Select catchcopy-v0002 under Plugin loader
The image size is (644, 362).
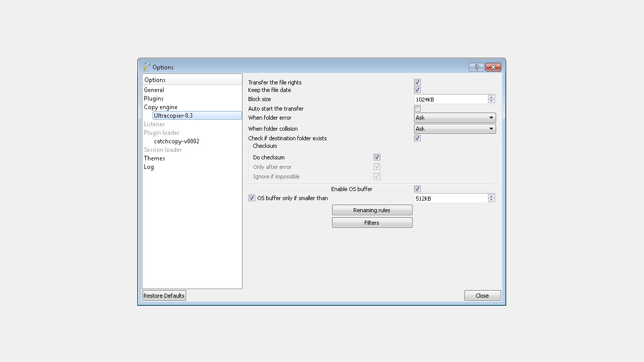pos(176,141)
